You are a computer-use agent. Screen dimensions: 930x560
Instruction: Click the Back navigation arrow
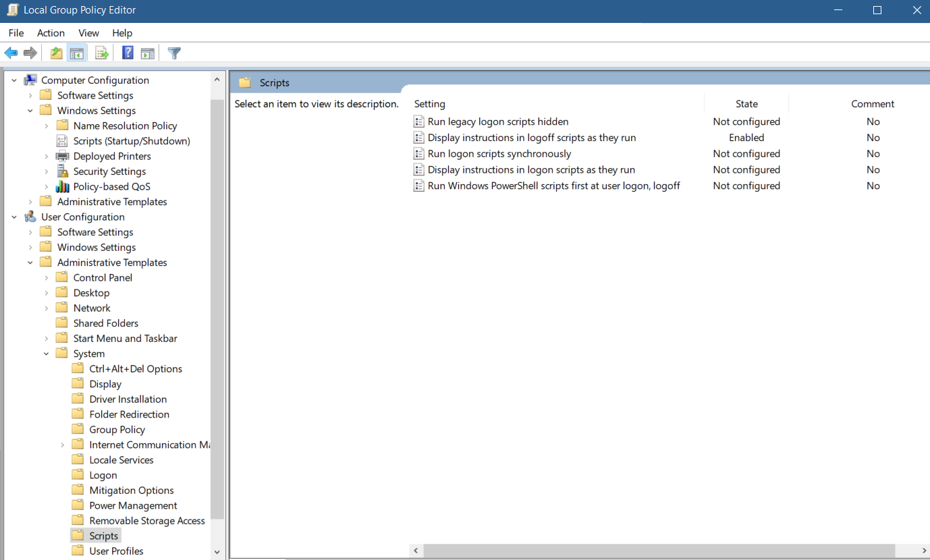11,53
